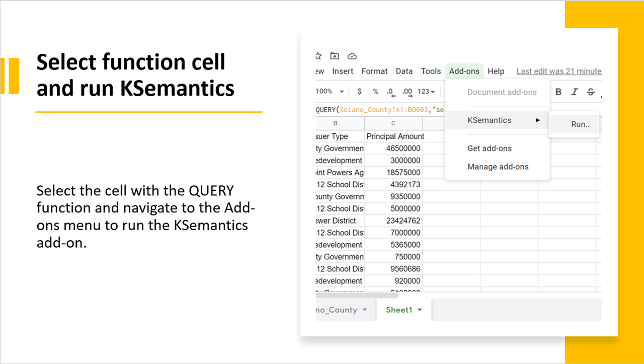Viewport: 644px width, 364px height.
Task: Click the 123 number format icon
Action: [423, 92]
